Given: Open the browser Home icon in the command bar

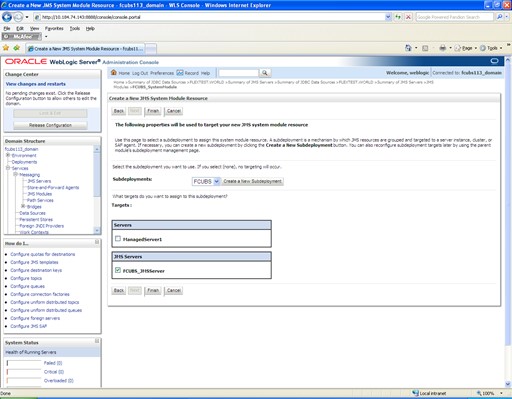Looking at the screenshot, I should pyautogui.click(x=408, y=48).
